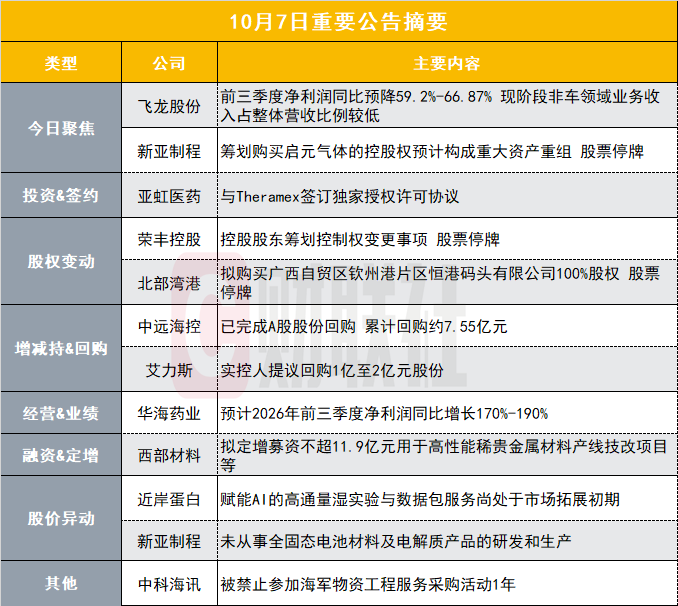Click the '经营&业绩' category cell
This screenshot has width=678, height=606.
click(61, 414)
